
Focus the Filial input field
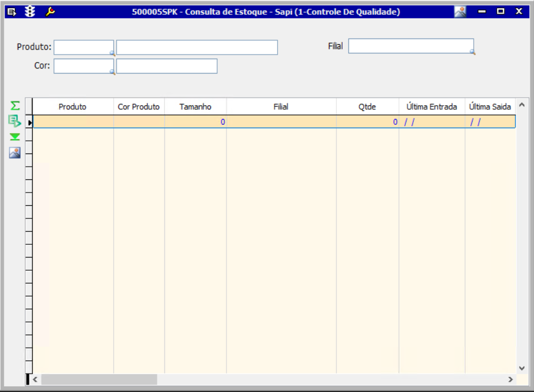click(411, 46)
